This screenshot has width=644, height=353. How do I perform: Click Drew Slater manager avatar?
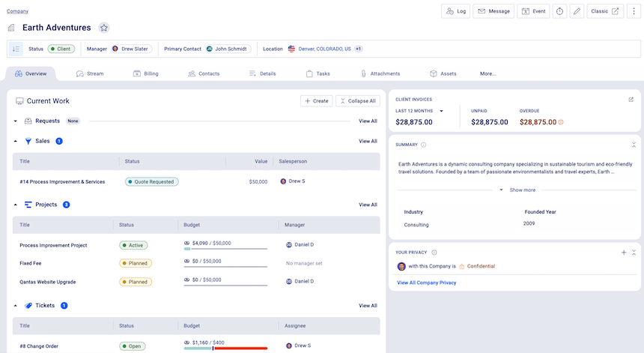click(115, 49)
